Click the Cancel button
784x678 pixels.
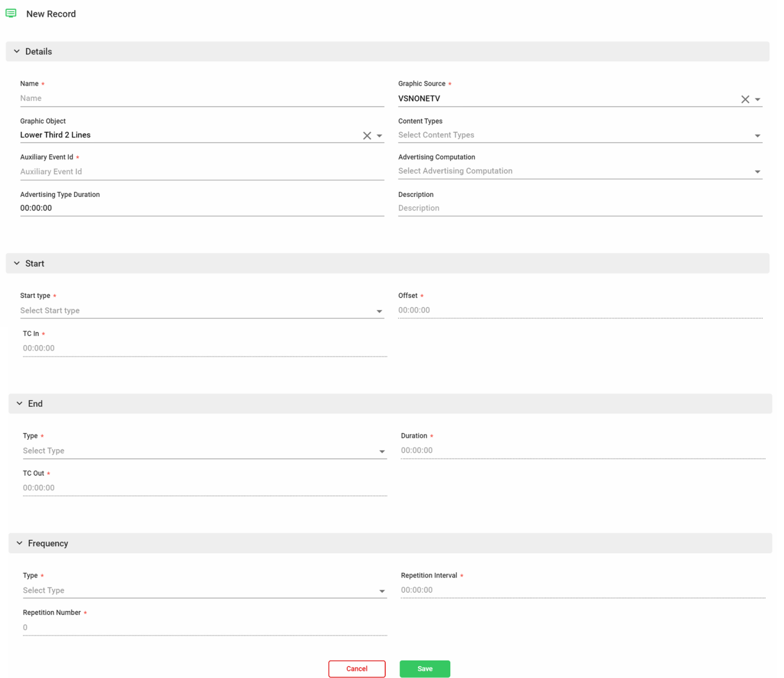pos(356,669)
